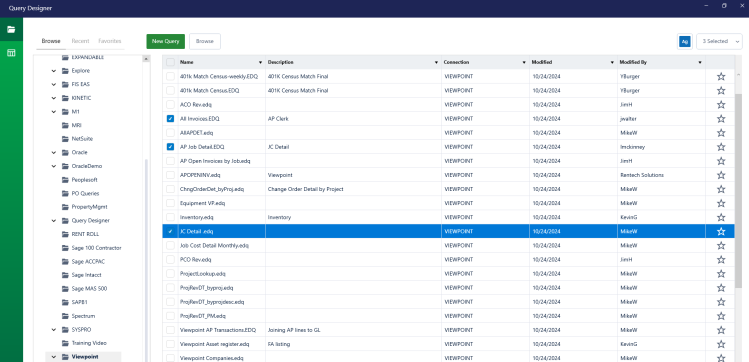Switch to the Favorites tab
The width and height of the screenshot is (749, 362).
[x=110, y=41]
